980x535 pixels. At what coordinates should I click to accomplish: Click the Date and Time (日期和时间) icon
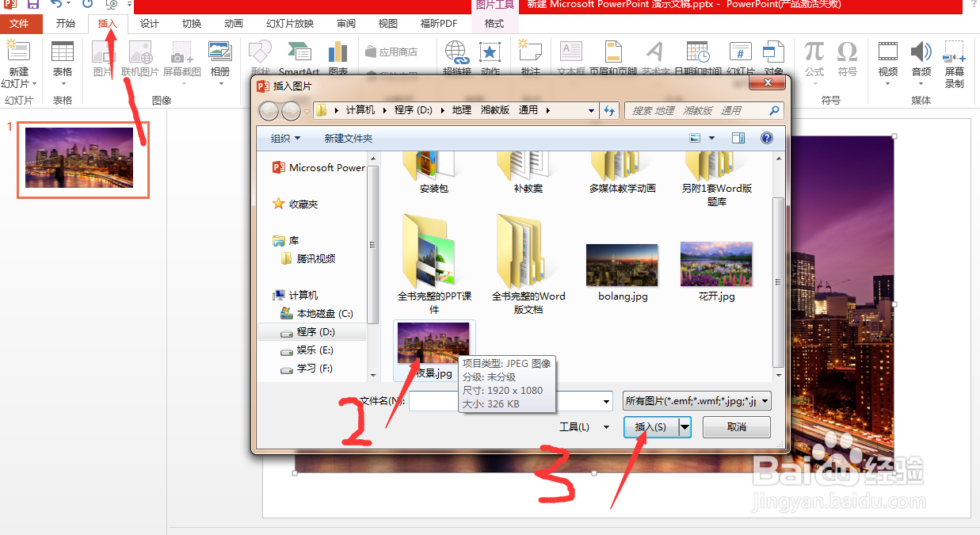pyautogui.click(x=697, y=52)
